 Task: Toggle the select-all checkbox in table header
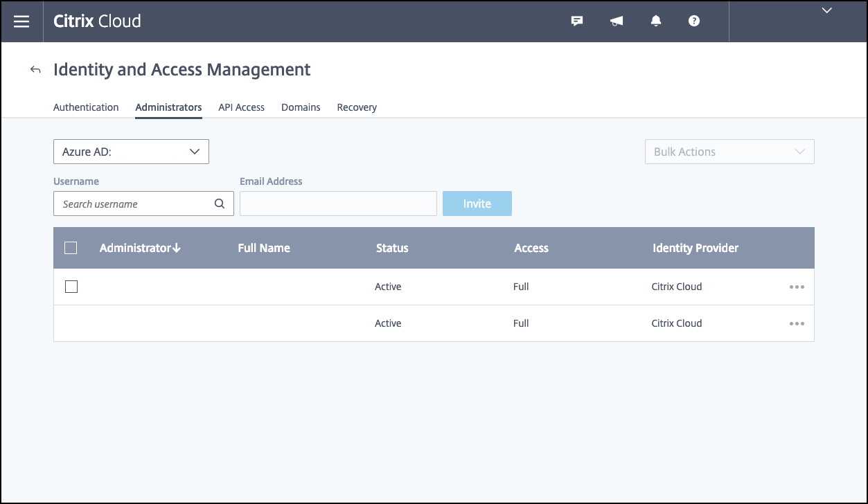[71, 248]
